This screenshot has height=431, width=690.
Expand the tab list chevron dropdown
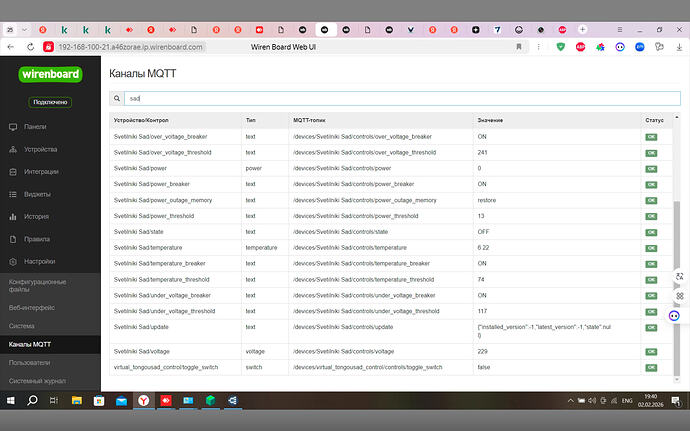(25, 30)
